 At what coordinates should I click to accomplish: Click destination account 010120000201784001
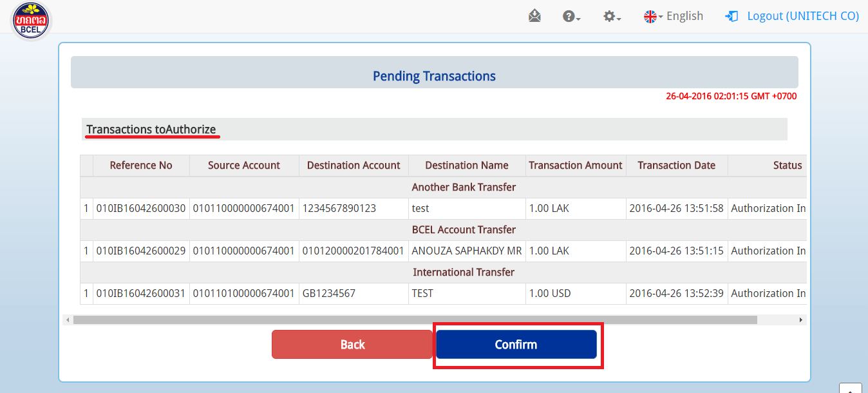[x=354, y=251]
